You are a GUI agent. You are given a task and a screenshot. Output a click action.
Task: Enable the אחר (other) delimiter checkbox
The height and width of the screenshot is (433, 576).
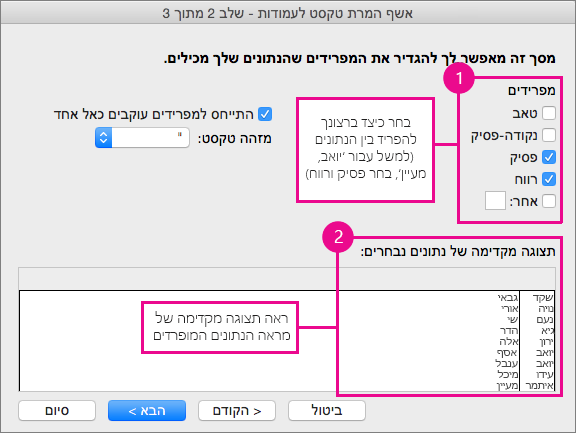(549, 201)
